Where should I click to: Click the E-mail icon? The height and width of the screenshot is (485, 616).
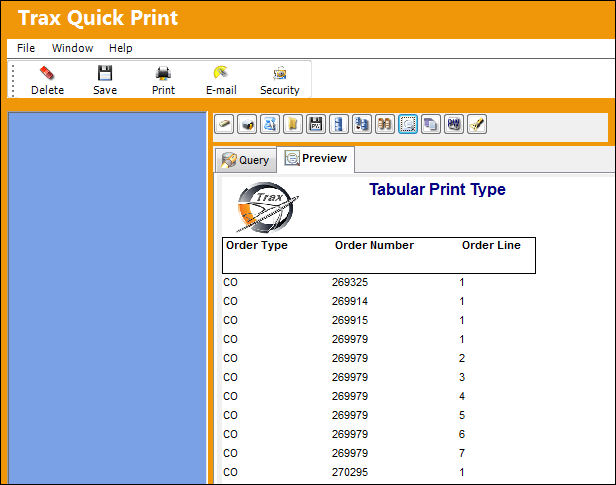221,72
